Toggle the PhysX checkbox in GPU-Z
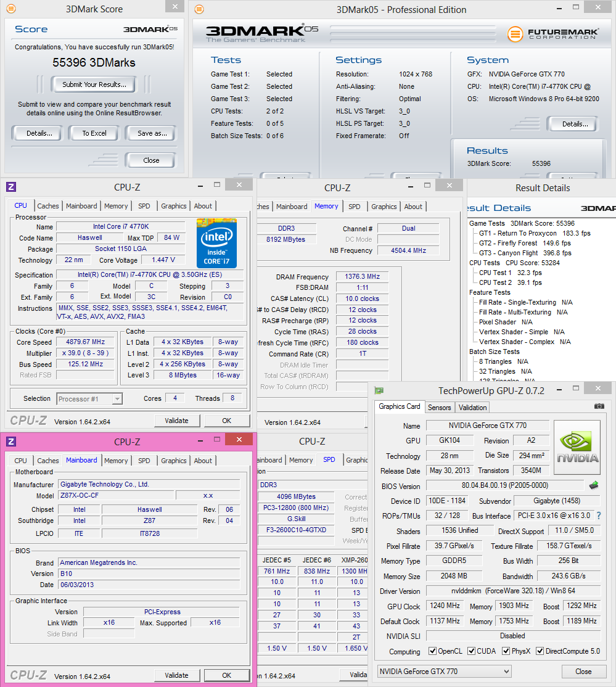Viewport: 616px width, 687px height. (x=506, y=651)
